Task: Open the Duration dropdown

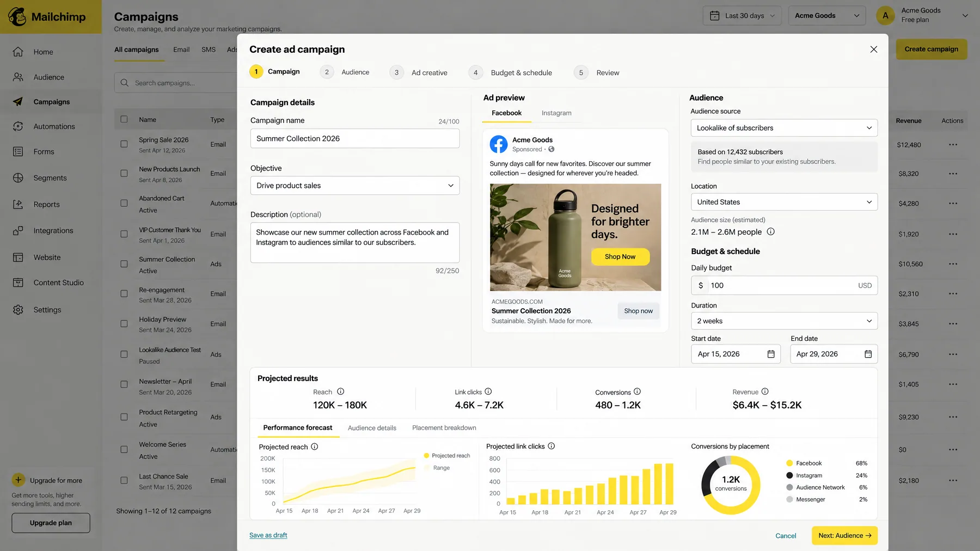Action: (x=784, y=321)
